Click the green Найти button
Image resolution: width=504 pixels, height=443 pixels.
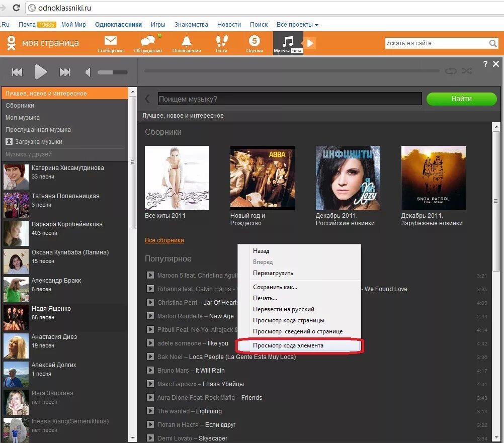[461, 99]
